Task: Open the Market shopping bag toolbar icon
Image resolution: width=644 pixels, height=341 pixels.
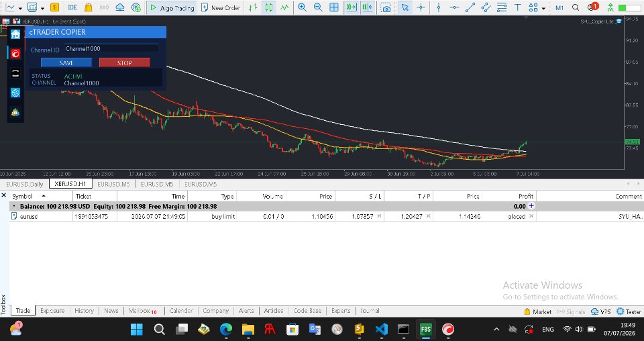Action: pyautogui.click(x=88, y=7)
